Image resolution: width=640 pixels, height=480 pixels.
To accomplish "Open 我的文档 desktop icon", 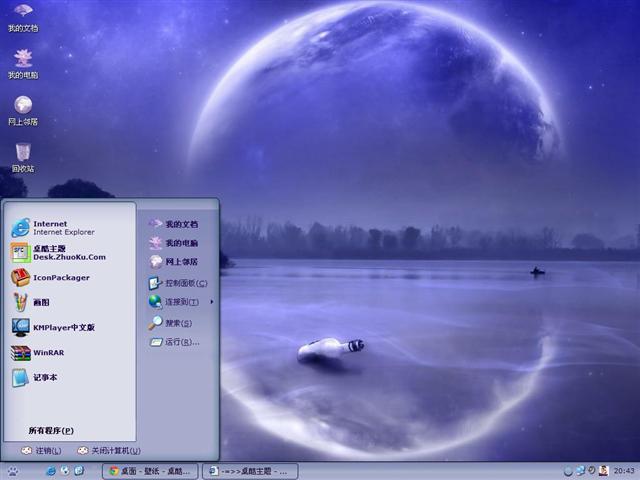I will point(23,16).
